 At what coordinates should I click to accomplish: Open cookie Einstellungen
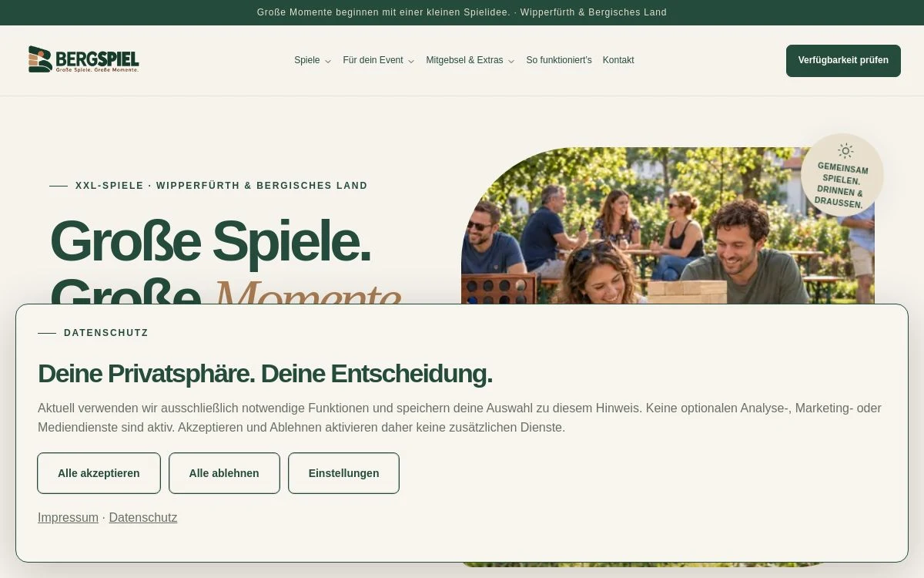point(343,473)
